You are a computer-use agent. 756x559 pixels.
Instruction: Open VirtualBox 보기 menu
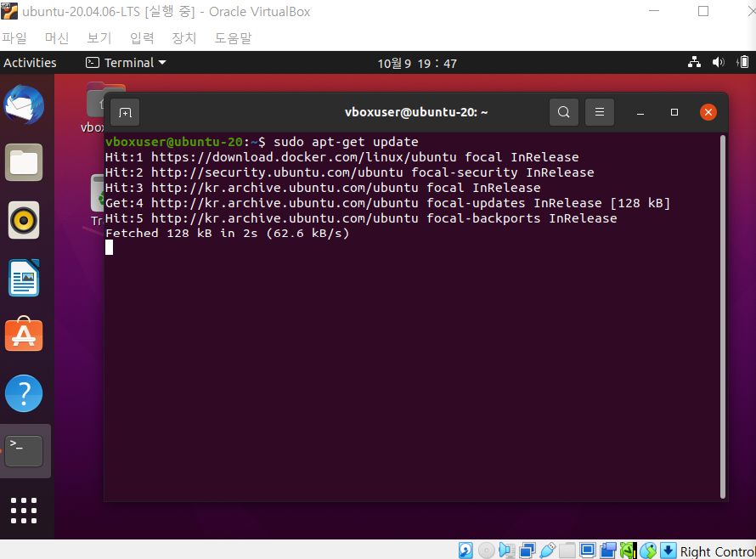pos(99,38)
